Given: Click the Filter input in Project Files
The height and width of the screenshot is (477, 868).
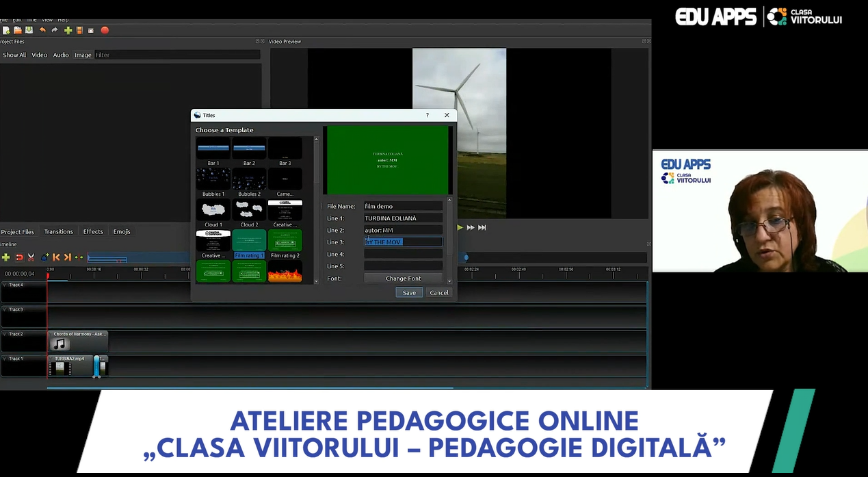Looking at the screenshot, I should click(177, 55).
